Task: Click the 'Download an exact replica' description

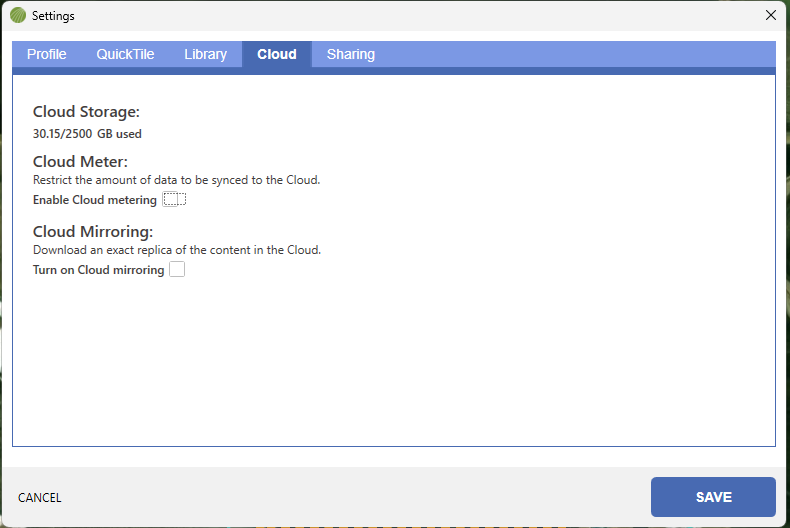Action: pos(177,250)
